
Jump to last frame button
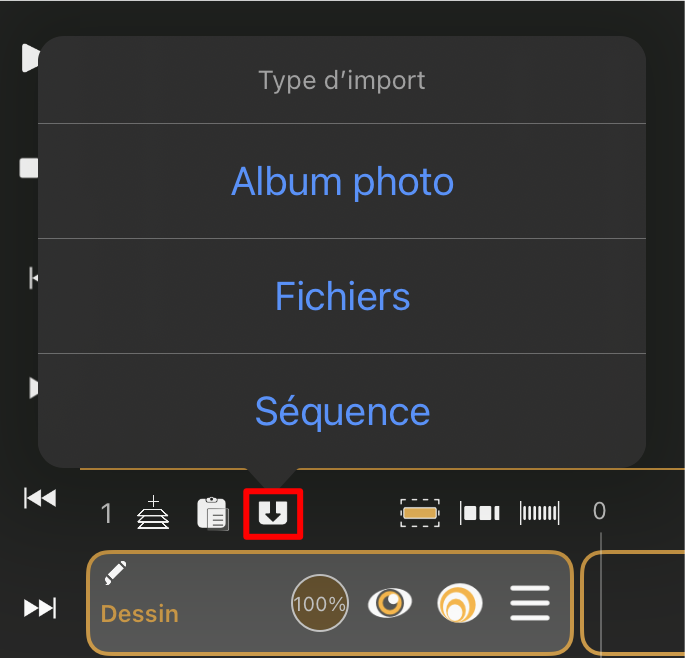coord(40,608)
